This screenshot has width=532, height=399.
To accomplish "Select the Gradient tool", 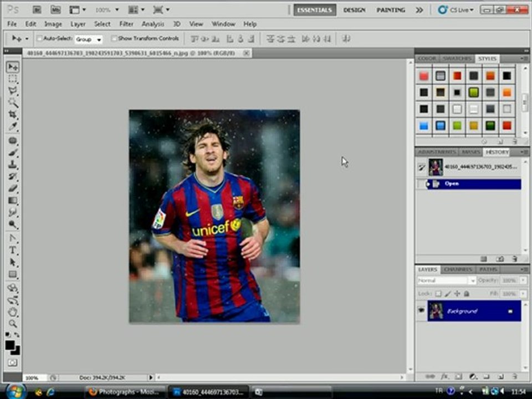I will click(13, 200).
